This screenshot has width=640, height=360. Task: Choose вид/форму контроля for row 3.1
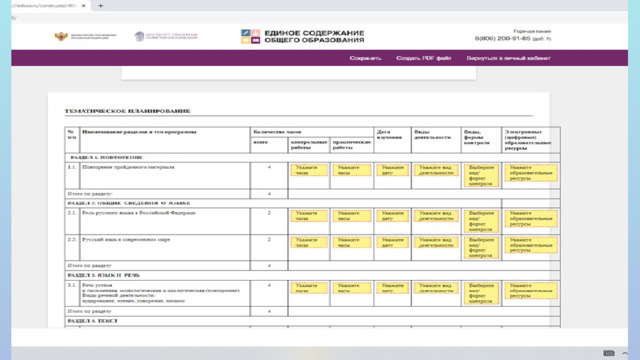pos(481,293)
